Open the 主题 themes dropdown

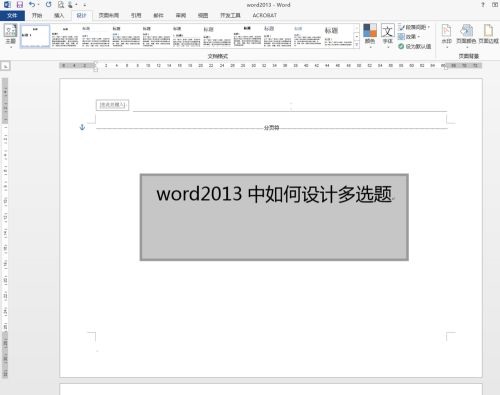[x=10, y=36]
